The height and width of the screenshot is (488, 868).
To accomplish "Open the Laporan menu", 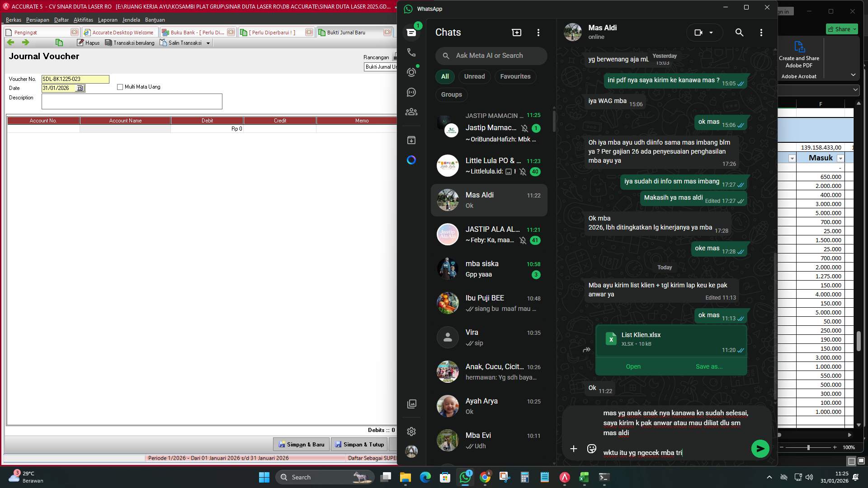I will [x=108, y=20].
